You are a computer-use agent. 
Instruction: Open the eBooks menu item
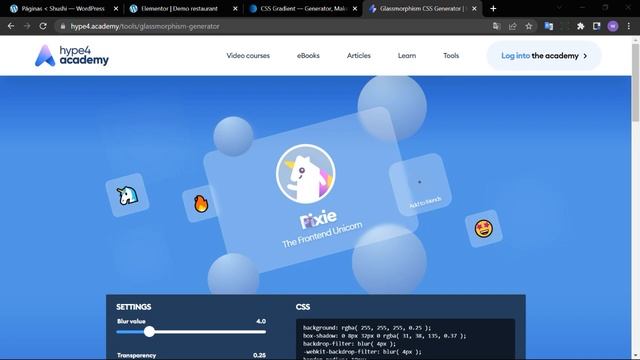tap(308, 56)
